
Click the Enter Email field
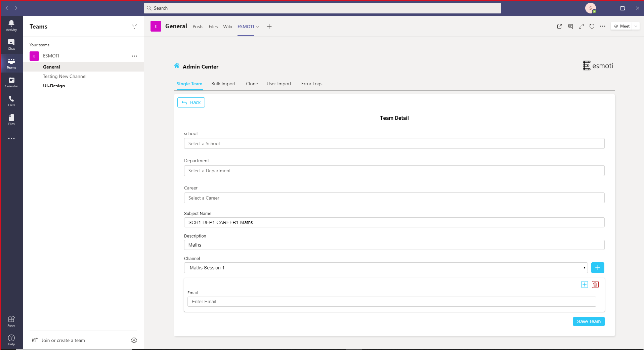tap(392, 302)
